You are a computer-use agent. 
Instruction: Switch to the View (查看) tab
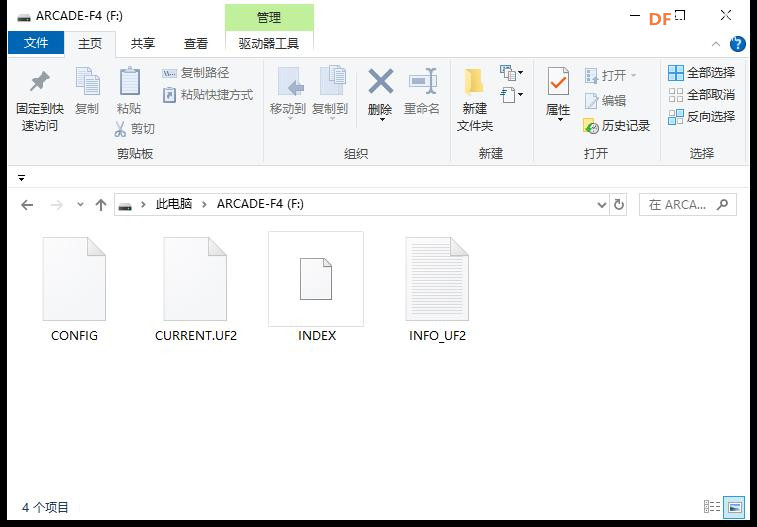point(196,43)
